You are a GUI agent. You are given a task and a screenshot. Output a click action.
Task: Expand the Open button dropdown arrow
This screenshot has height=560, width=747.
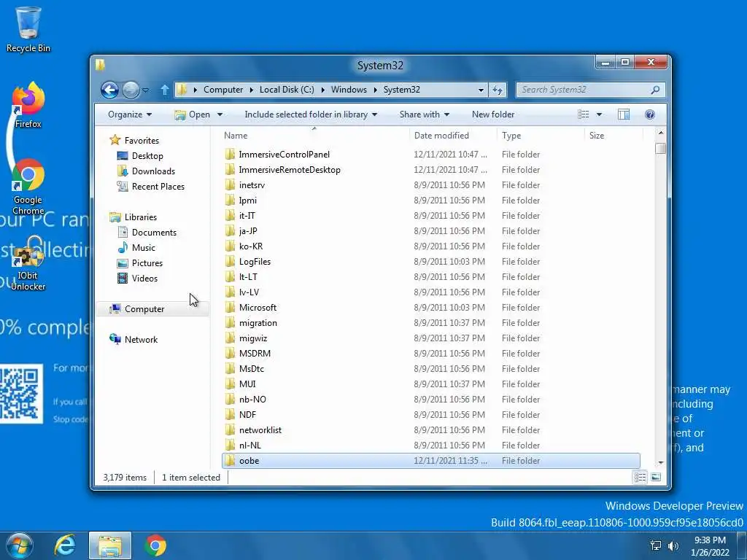[x=220, y=114]
